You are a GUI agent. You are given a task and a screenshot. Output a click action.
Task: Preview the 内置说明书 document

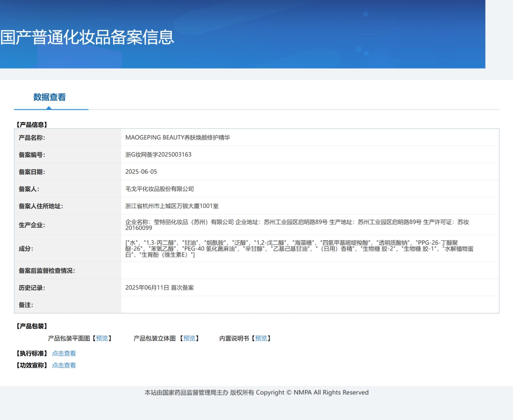tap(261, 338)
